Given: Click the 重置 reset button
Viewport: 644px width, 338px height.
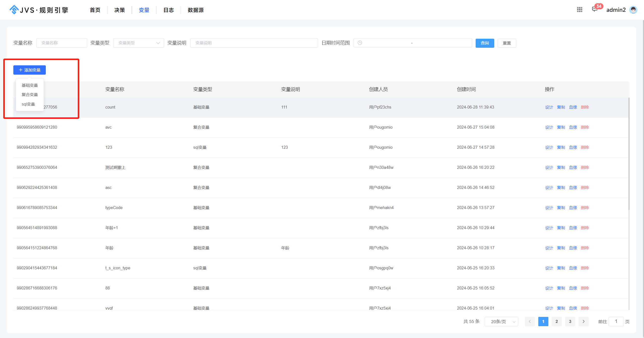Looking at the screenshot, I should click(x=507, y=43).
